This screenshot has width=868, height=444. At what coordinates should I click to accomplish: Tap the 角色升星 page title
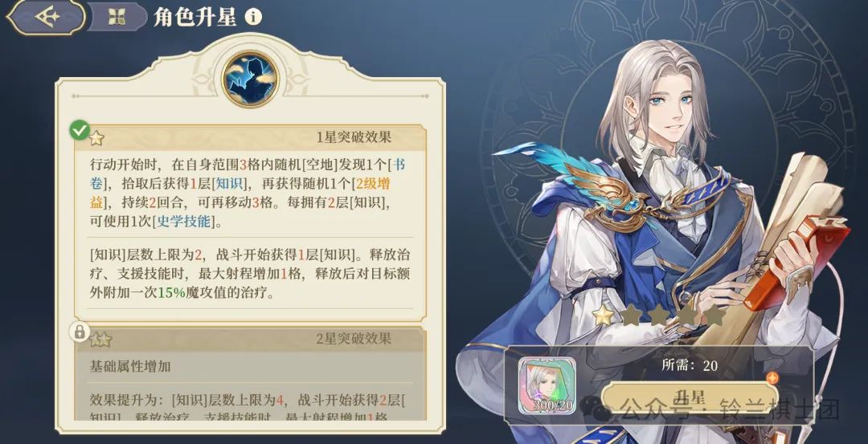[x=194, y=17]
